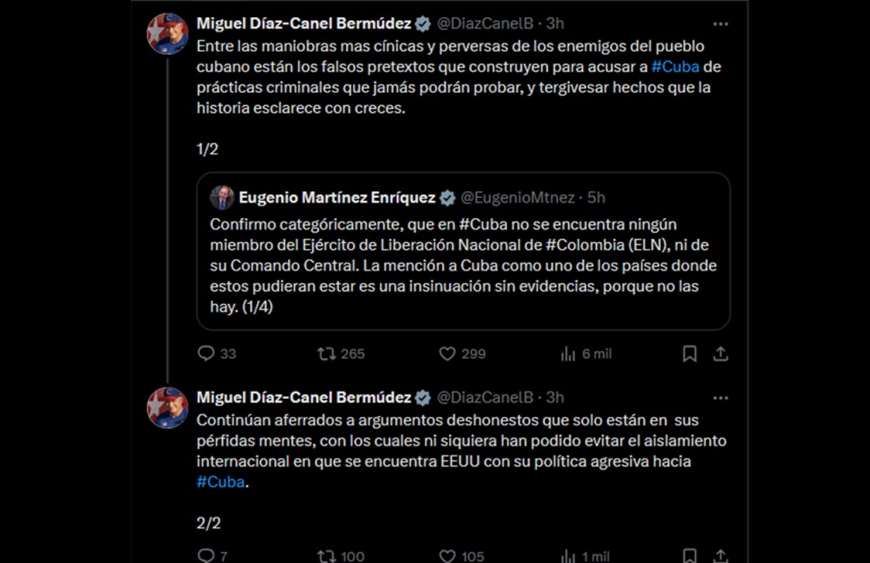The image size is (870, 563).
Task: Retweet the second tweet with 100 reposts
Action: point(327,556)
